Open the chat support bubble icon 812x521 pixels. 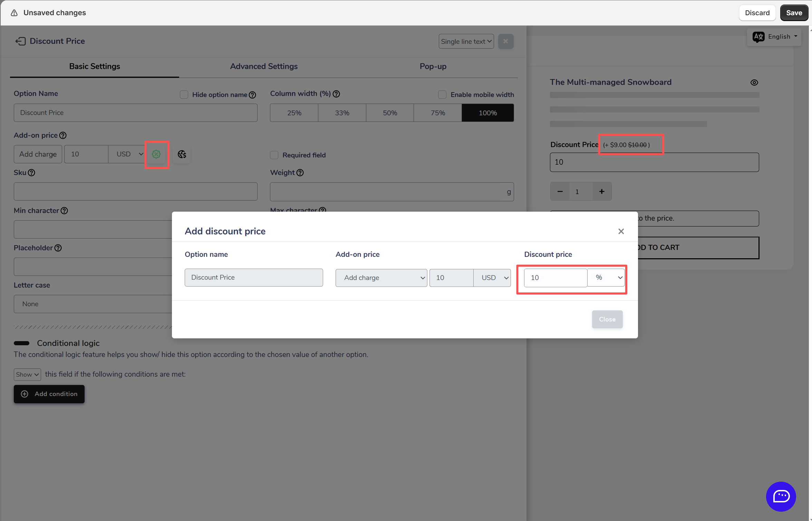coord(781,496)
